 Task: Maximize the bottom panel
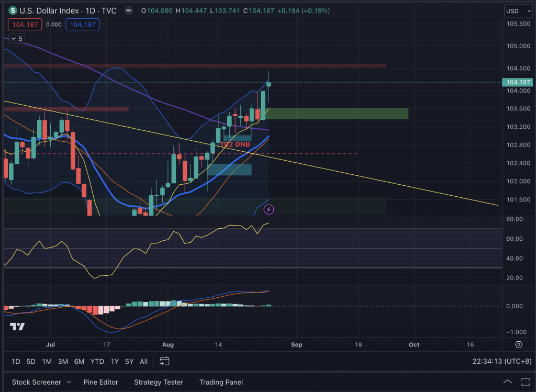[526, 382]
